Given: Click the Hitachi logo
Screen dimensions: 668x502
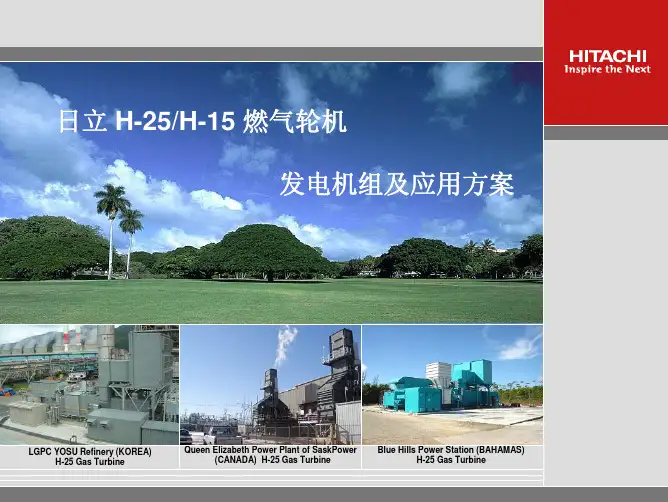Looking at the screenshot, I should click(607, 56).
